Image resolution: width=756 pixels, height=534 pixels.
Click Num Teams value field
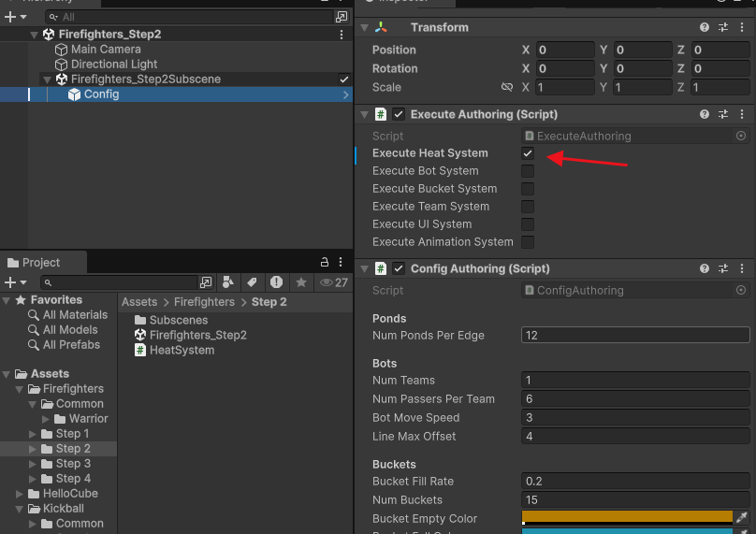point(635,381)
